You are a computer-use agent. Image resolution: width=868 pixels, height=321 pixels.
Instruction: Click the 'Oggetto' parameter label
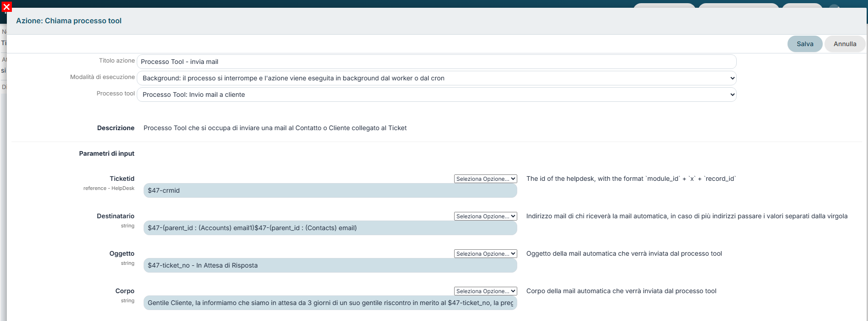coord(122,253)
